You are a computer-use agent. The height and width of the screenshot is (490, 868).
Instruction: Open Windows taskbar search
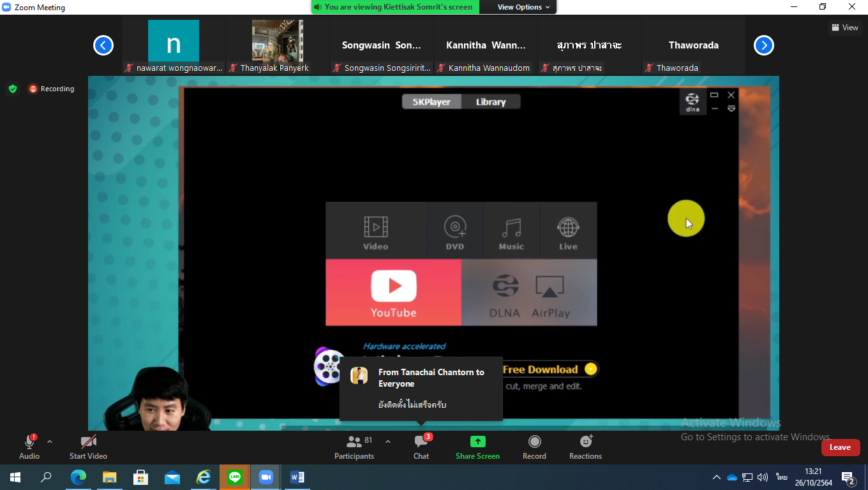click(x=46, y=477)
